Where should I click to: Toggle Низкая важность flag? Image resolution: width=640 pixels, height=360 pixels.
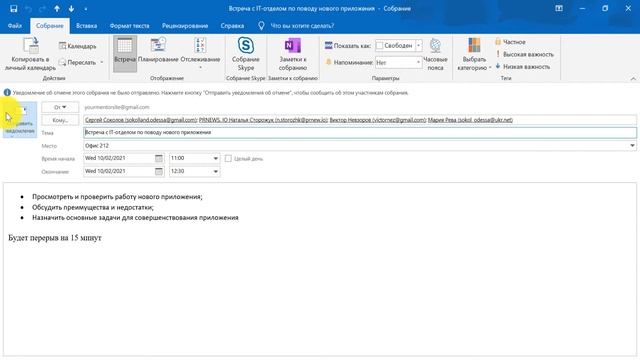click(522, 66)
